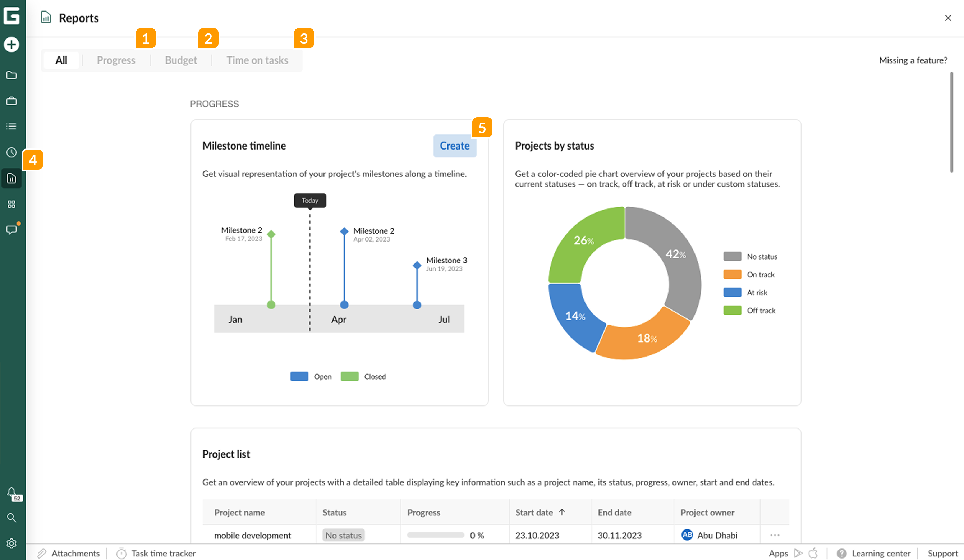Switch to the Budget tab
Screen dimensions: 964x560
pyautogui.click(x=180, y=60)
